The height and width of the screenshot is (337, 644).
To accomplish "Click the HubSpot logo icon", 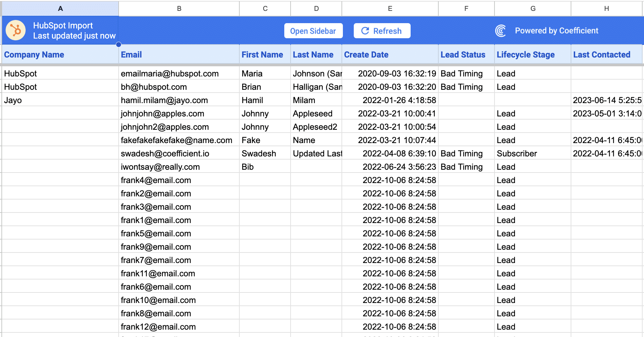I will click(16, 31).
